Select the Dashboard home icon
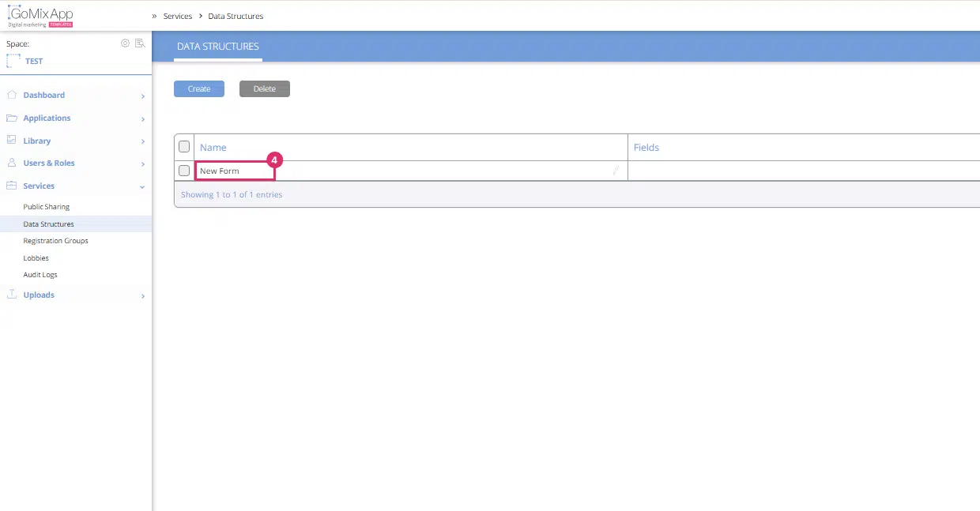This screenshot has width=980, height=511. click(11, 94)
